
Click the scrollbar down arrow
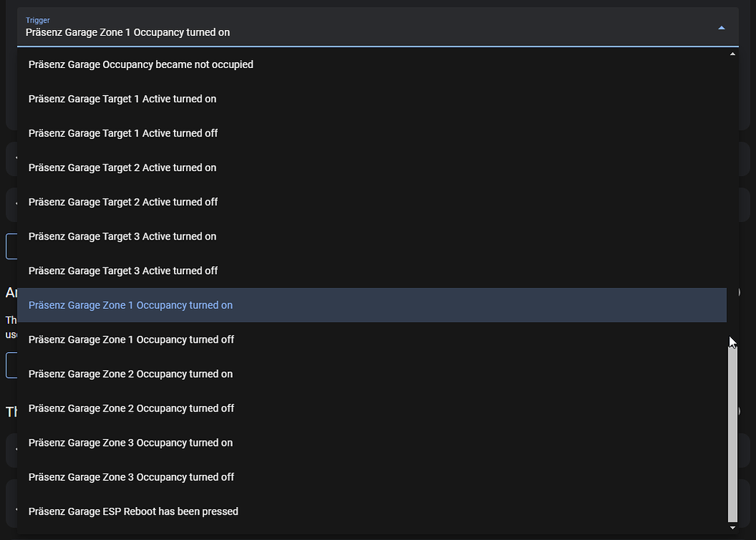732,527
